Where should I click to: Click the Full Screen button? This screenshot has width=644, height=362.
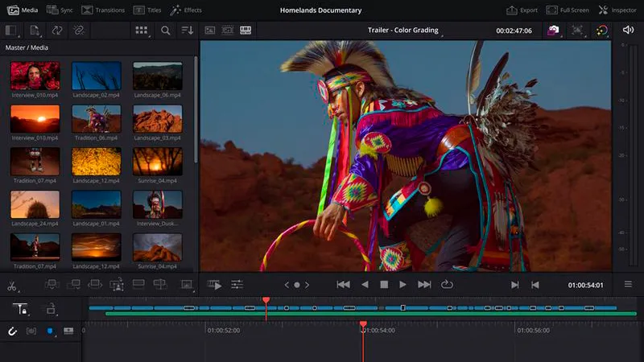coord(568,10)
